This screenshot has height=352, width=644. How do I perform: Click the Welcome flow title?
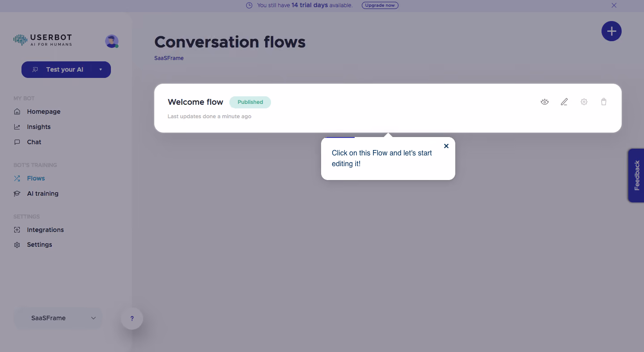pyautogui.click(x=195, y=102)
